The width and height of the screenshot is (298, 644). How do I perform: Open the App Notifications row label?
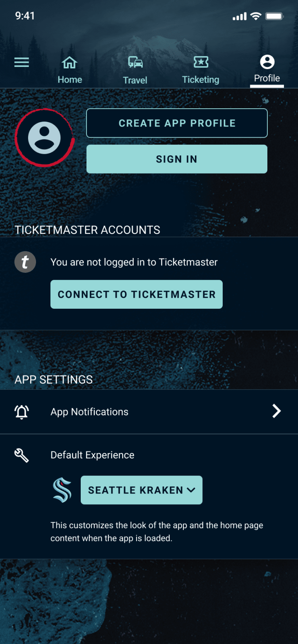pos(89,412)
